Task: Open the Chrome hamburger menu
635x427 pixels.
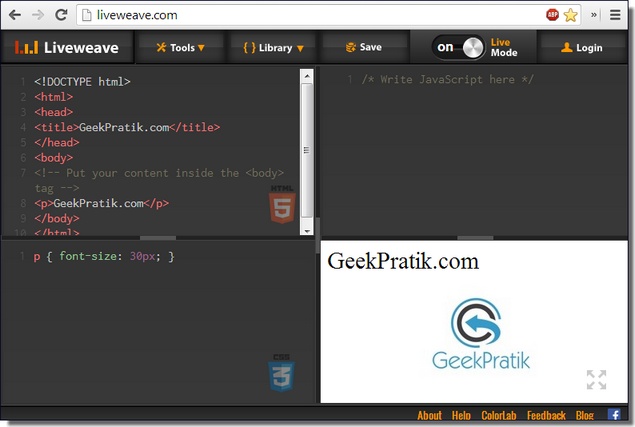Action: pos(615,15)
